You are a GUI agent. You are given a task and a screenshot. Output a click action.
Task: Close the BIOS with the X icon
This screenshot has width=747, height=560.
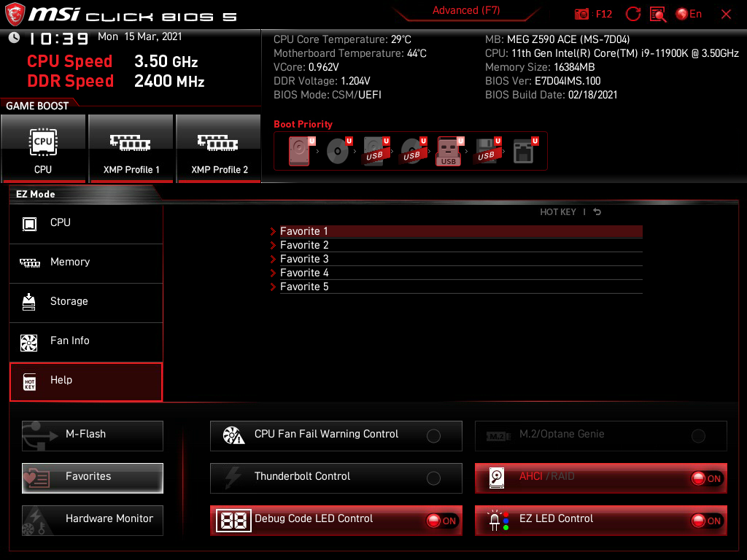pyautogui.click(x=726, y=15)
